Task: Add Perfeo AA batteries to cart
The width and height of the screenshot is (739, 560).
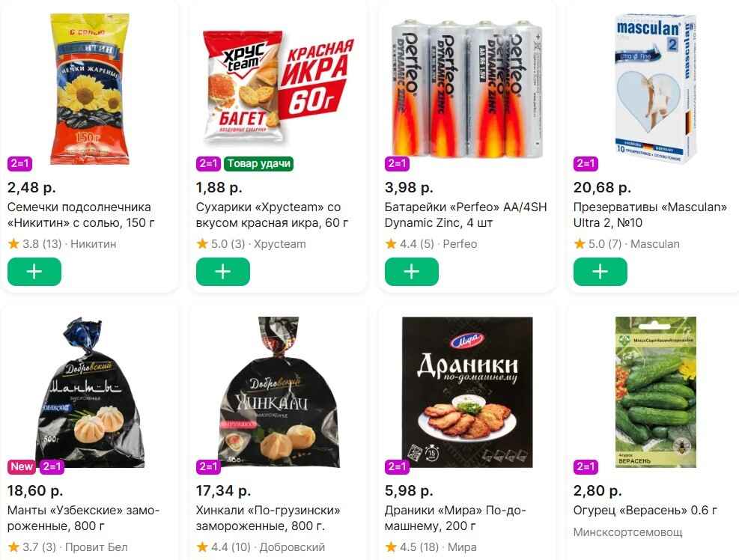Action: [412, 272]
